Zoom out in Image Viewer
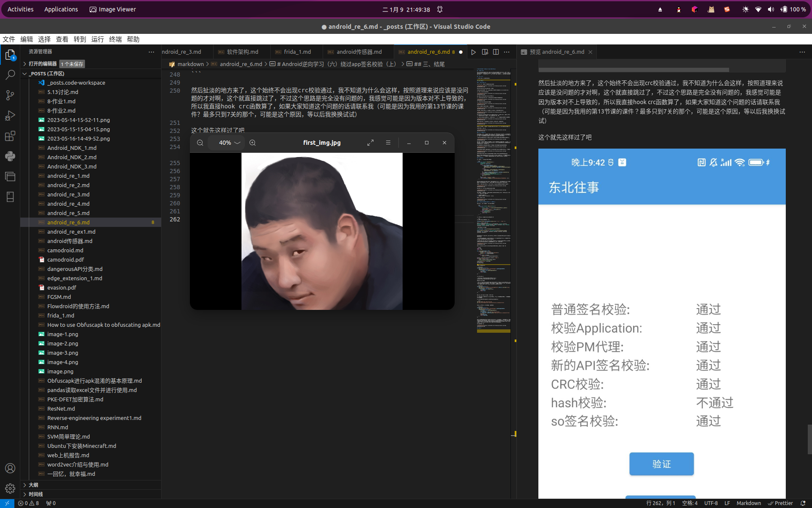 pos(200,143)
